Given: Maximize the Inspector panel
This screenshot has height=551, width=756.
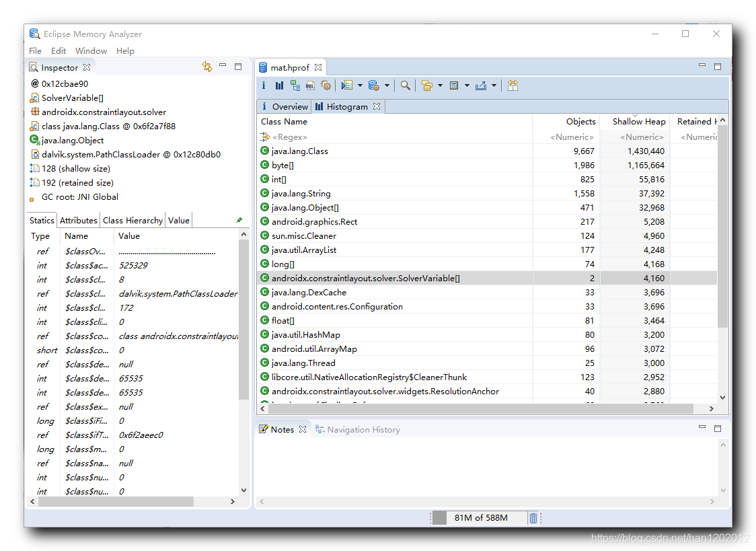Looking at the screenshot, I should click(238, 67).
